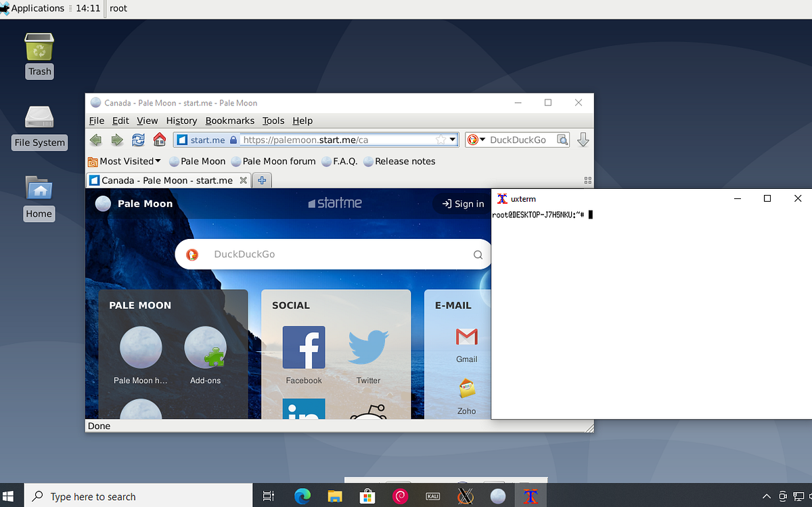Click the padlock security indicator in address bar

click(x=233, y=139)
